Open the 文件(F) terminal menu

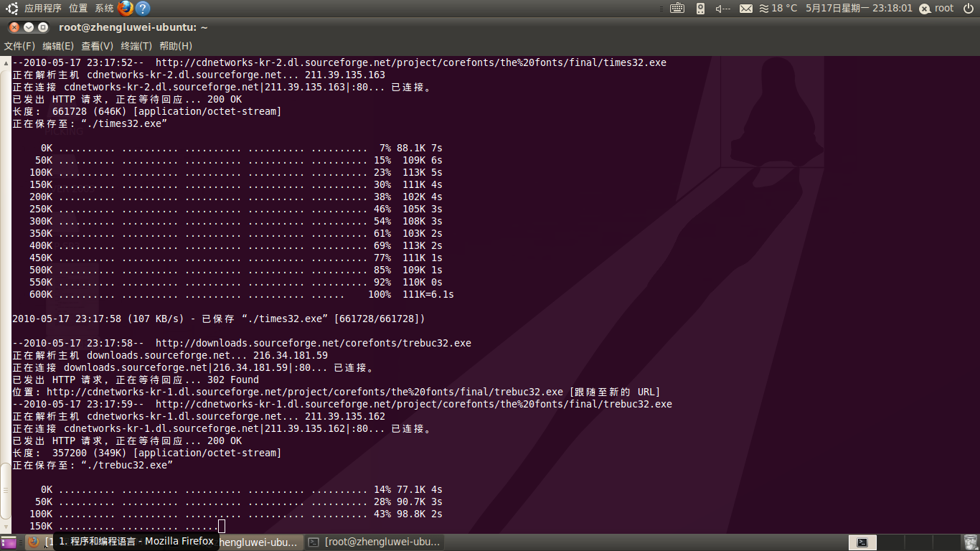19,46
